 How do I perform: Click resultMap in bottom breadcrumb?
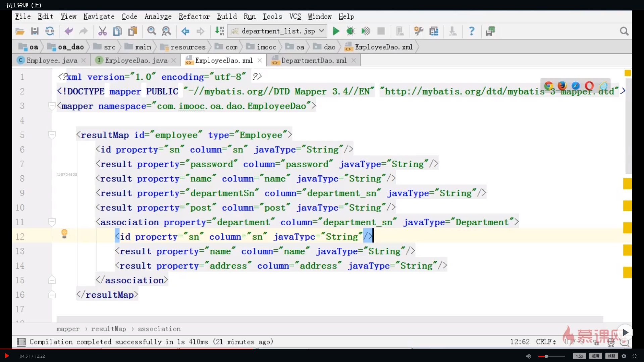point(108,329)
